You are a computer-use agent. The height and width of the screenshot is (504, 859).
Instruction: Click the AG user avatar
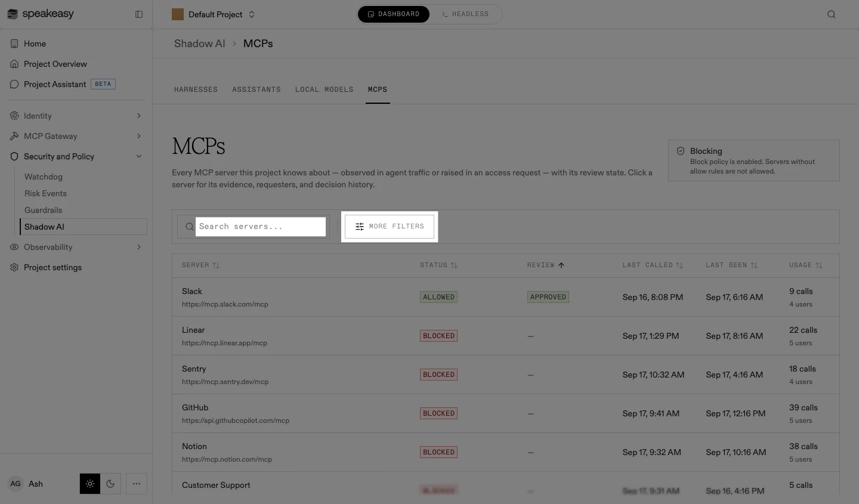pyautogui.click(x=16, y=484)
